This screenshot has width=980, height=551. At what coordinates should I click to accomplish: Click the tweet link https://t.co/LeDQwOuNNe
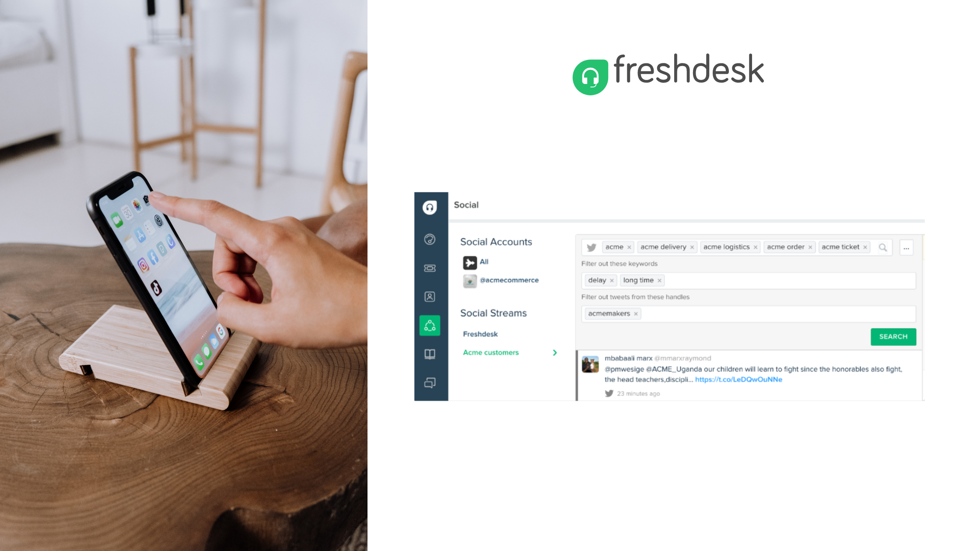[739, 379]
